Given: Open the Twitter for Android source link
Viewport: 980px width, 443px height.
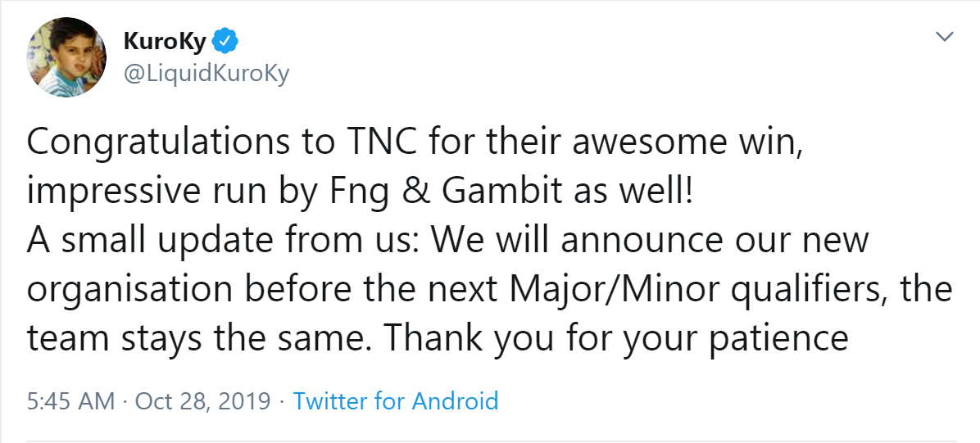Looking at the screenshot, I should [x=396, y=401].
